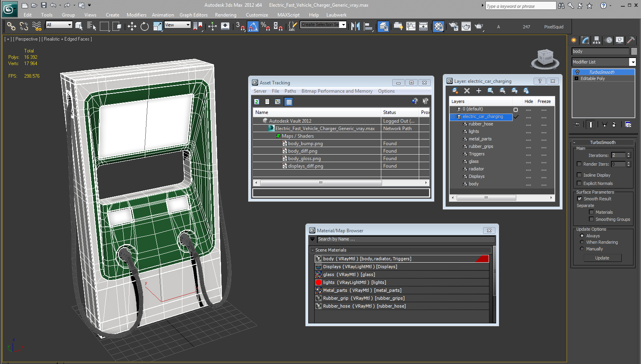Open the Rendering menu
The width and height of the screenshot is (641, 364).
coord(225,15)
